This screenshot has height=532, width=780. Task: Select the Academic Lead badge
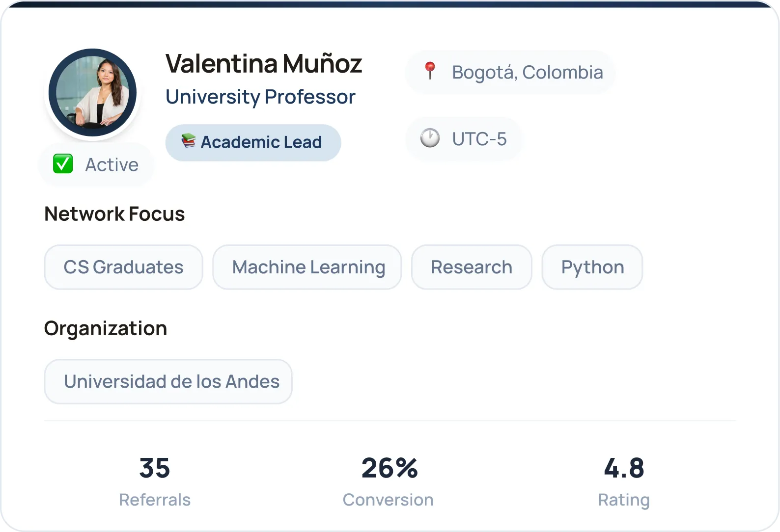(x=253, y=142)
